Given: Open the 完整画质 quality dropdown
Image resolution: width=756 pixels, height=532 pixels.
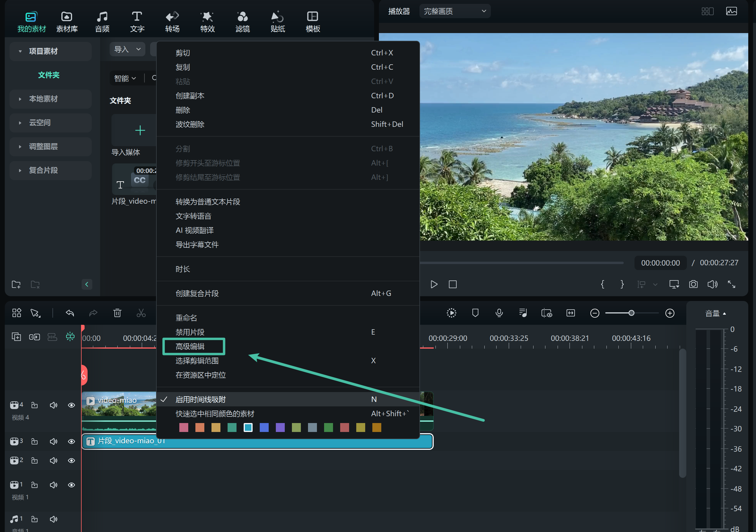Looking at the screenshot, I should pyautogui.click(x=455, y=11).
